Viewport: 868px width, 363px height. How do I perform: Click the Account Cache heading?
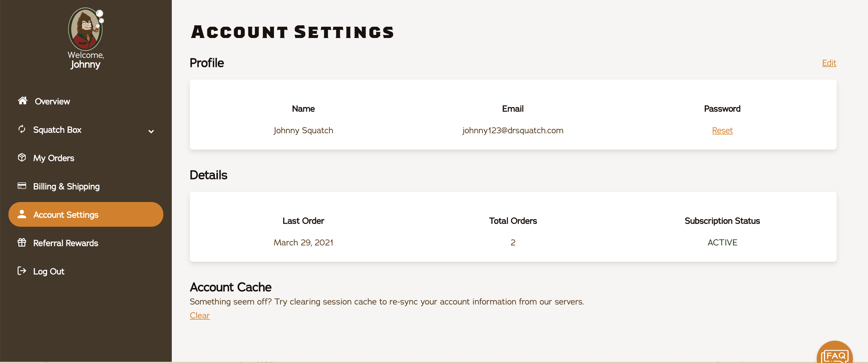pyautogui.click(x=231, y=287)
